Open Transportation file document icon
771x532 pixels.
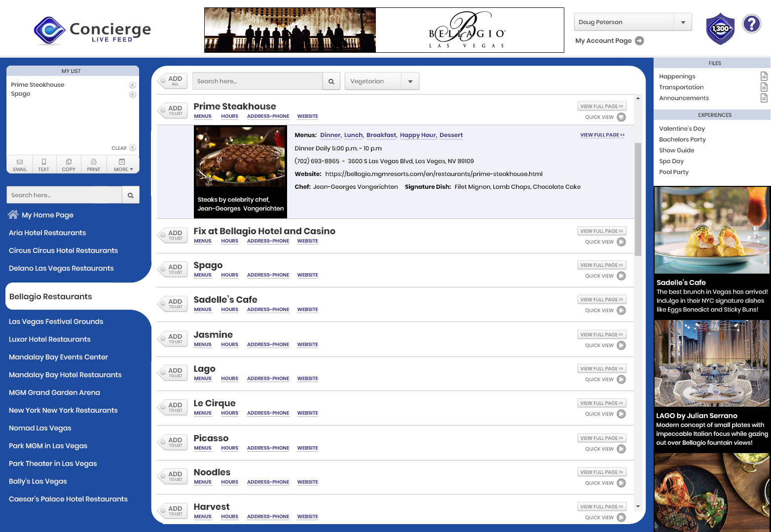pyautogui.click(x=764, y=87)
